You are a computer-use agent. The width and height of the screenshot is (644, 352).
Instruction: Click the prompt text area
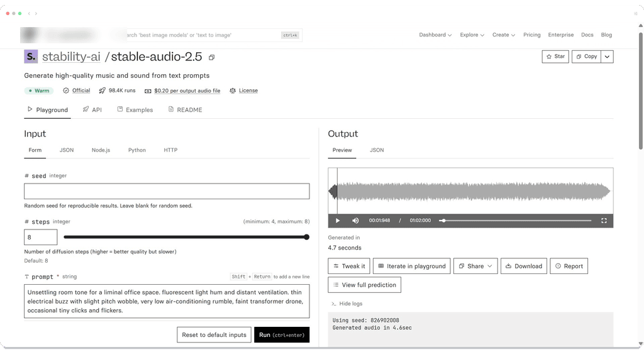pos(167,301)
